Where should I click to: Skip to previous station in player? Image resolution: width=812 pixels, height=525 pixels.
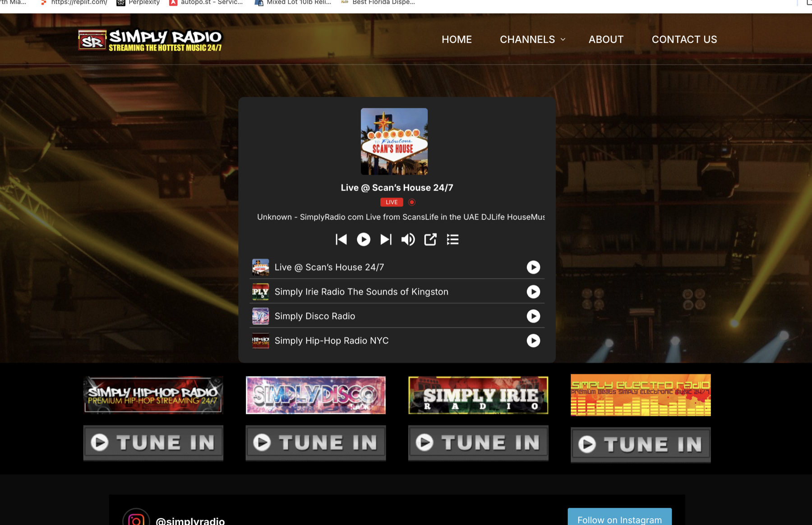pos(341,239)
